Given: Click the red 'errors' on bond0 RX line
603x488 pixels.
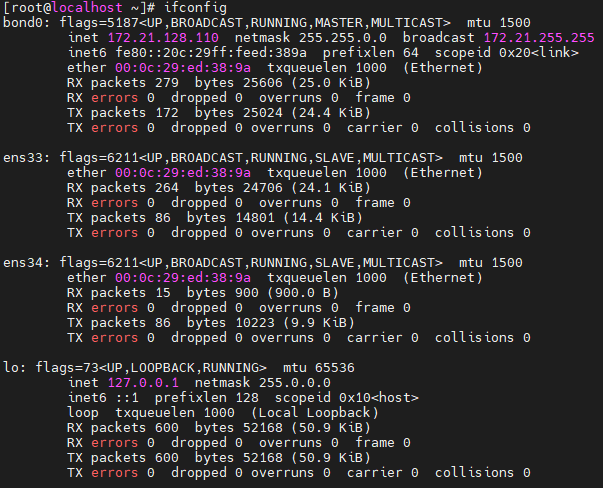Looking at the screenshot, I should point(115,98).
